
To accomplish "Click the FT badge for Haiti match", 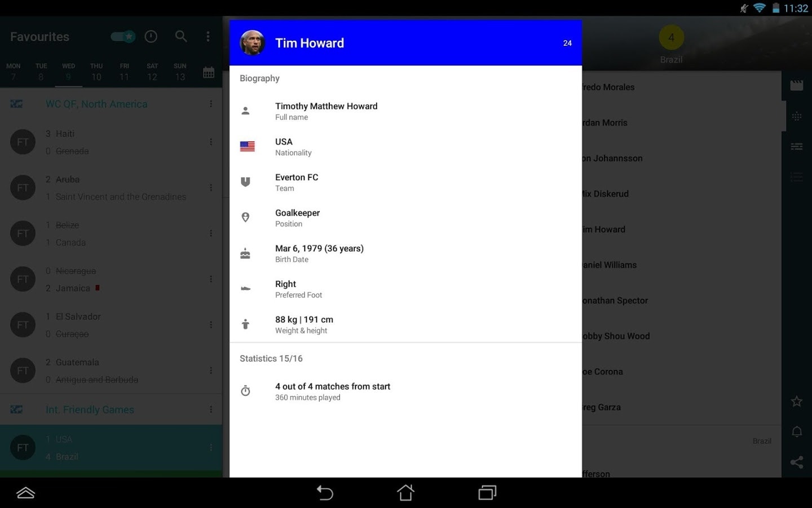I will tap(23, 142).
